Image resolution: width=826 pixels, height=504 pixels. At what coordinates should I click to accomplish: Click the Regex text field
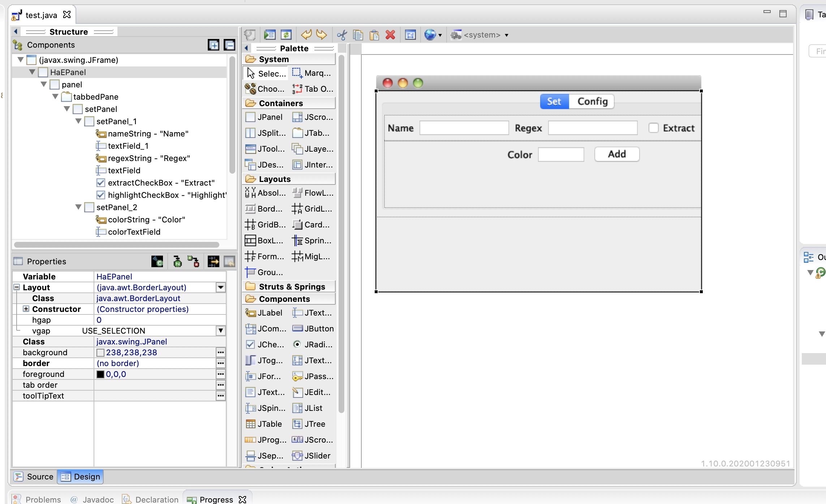pos(593,128)
